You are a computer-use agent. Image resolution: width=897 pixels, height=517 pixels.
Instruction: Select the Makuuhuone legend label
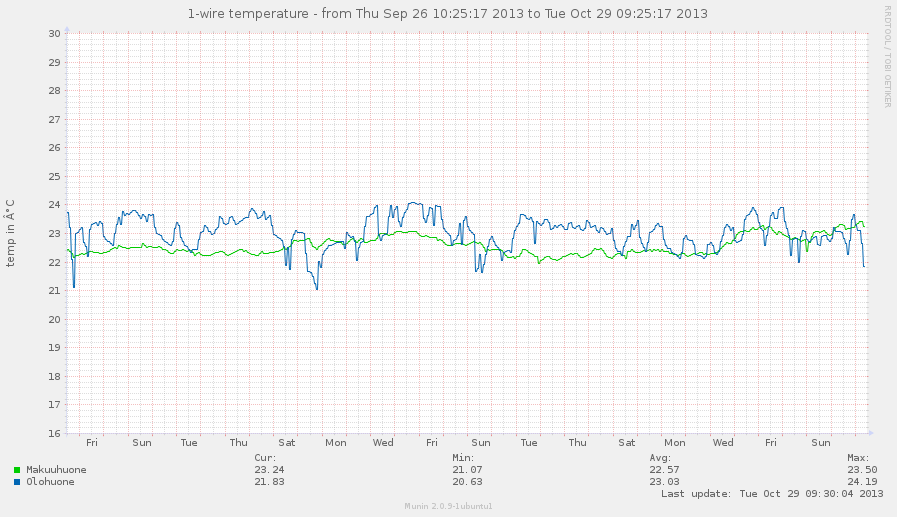[x=56, y=470]
